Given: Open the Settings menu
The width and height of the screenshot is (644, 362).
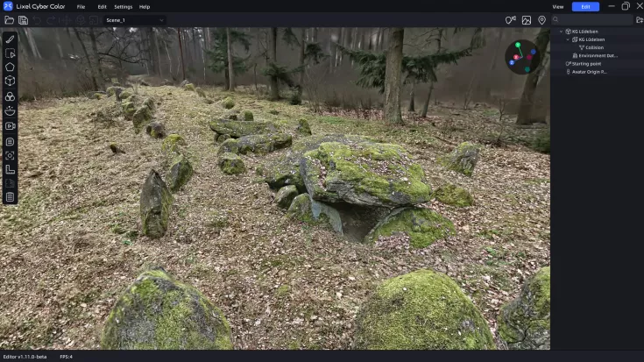Looking at the screenshot, I should (124, 7).
